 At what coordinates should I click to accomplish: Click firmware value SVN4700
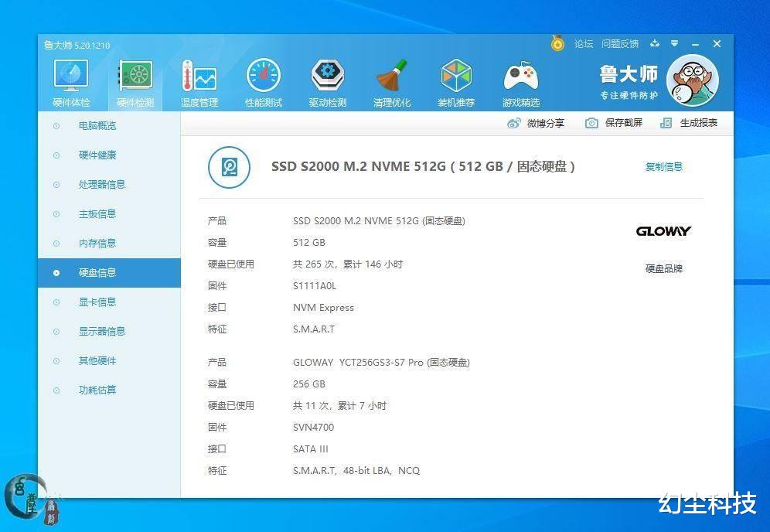coord(313,428)
